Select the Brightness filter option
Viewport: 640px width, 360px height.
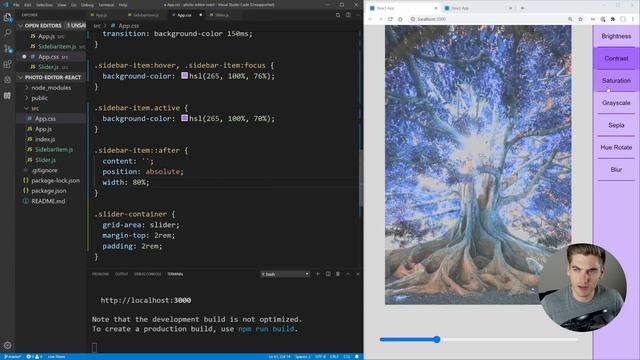click(616, 36)
